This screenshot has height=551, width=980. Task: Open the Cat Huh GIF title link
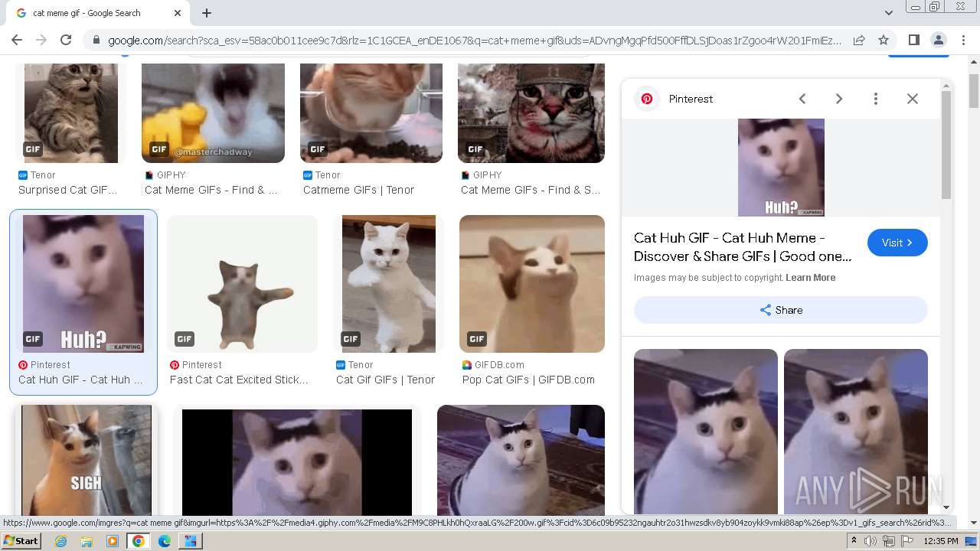pyautogui.click(x=743, y=247)
